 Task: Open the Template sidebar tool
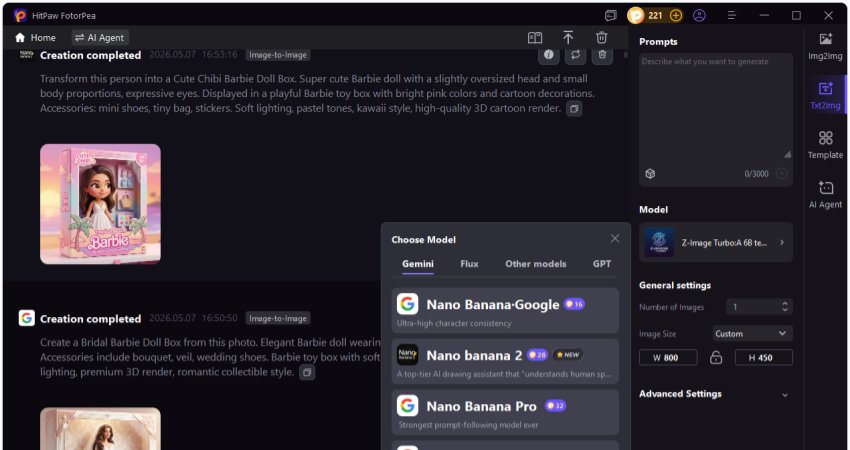825,145
